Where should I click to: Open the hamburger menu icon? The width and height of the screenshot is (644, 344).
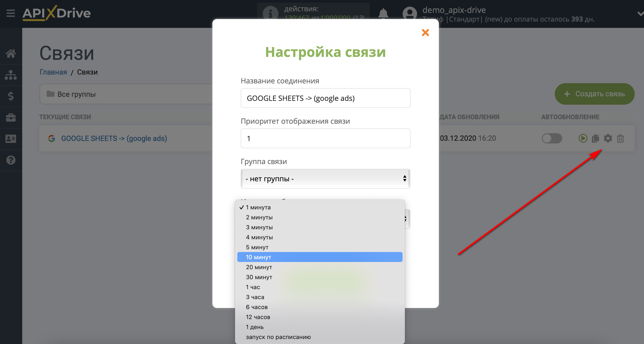11,13
